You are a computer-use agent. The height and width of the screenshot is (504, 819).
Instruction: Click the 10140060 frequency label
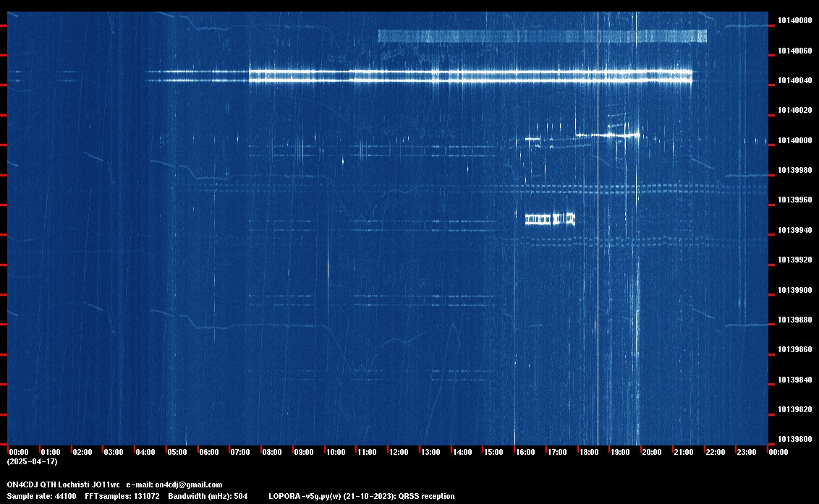coord(795,51)
